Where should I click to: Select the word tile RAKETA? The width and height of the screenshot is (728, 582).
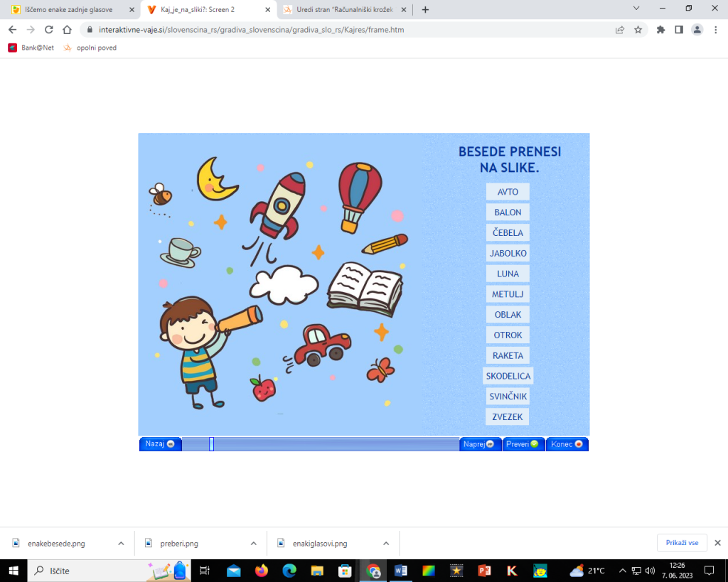[x=508, y=355]
